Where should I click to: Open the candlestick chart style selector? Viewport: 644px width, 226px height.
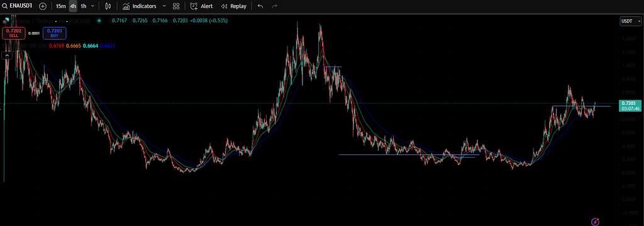point(108,6)
